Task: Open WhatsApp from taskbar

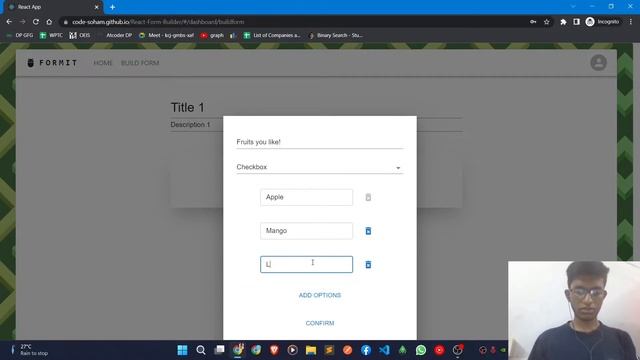Action: 421,350
